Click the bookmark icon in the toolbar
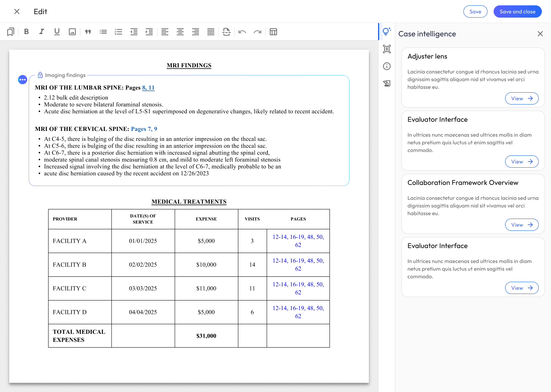551x392 pixels. coord(11,32)
